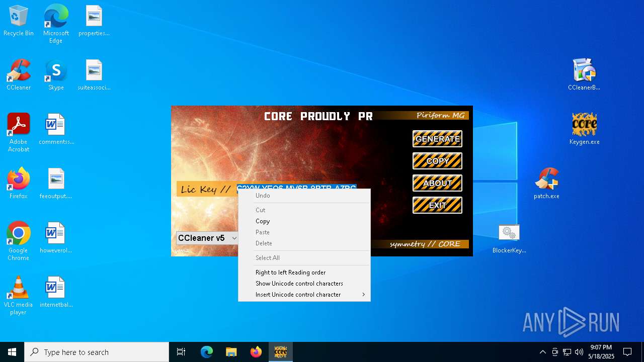This screenshot has width=644, height=362.
Task: Open the Skype desktop shortcut
Action: click(x=56, y=75)
